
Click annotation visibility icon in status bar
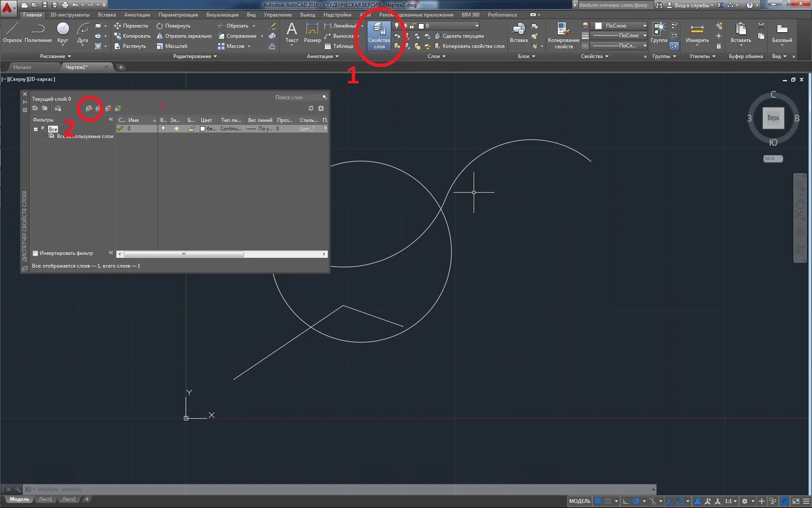coord(698,501)
